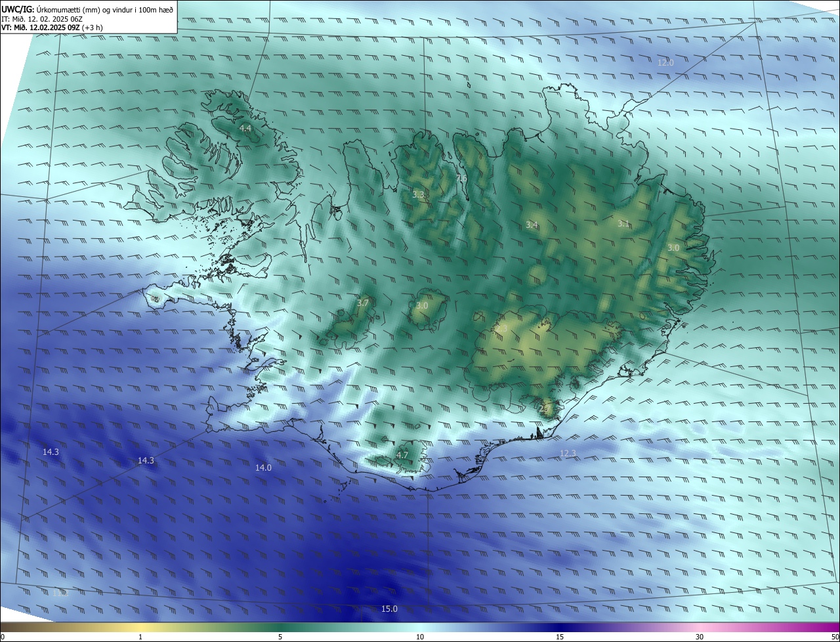
Task: Click the color scale at tick 0
Action: tap(3, 637)
